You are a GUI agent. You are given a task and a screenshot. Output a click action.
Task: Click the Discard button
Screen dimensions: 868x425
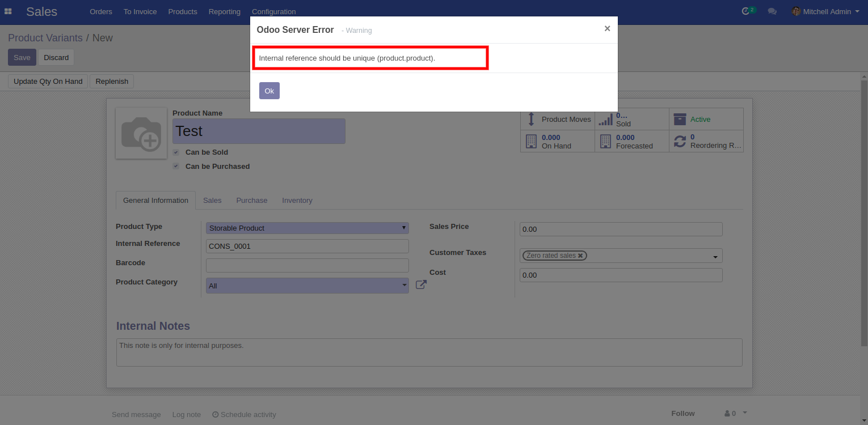pos(56,57)
